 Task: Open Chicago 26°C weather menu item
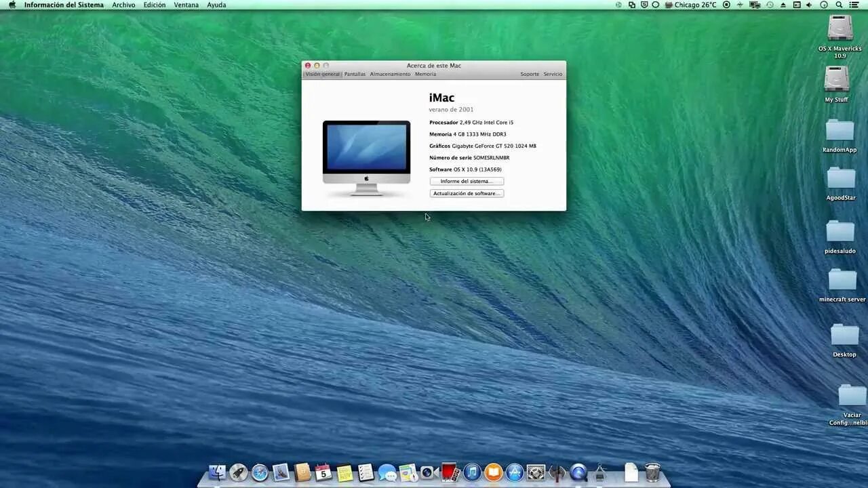[690, 5]
